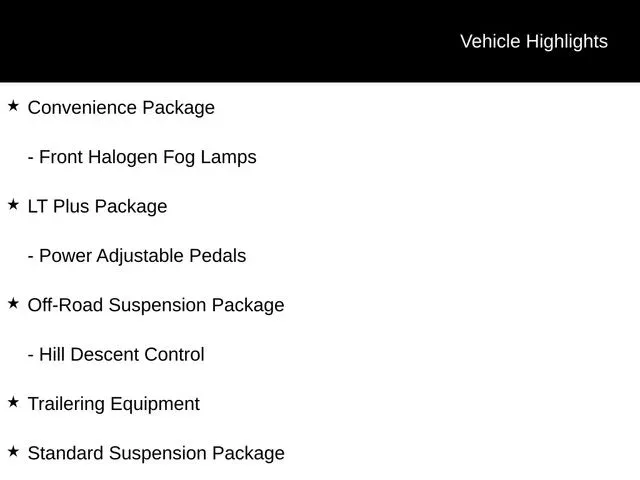Image resolution: width=640 pixels, height=480 pixels.
Task: Click Hill Descent Control sub-item
Action: pos(116,354)
